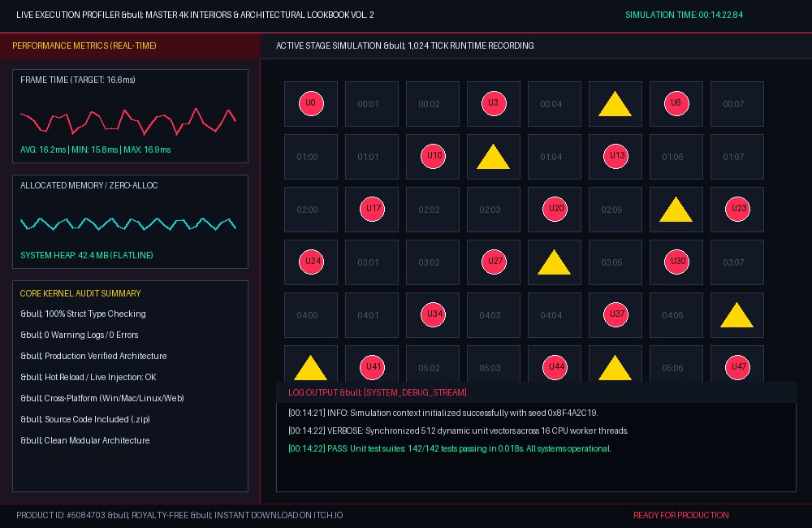Open the yellow triangle between U27 and 03:05
The image size is (812, 528).
[x=554, y=262]
